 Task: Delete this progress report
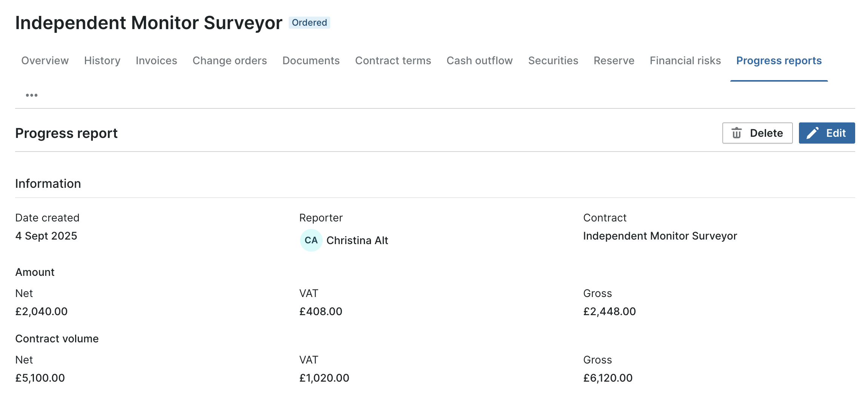click(x=757, y=133)
